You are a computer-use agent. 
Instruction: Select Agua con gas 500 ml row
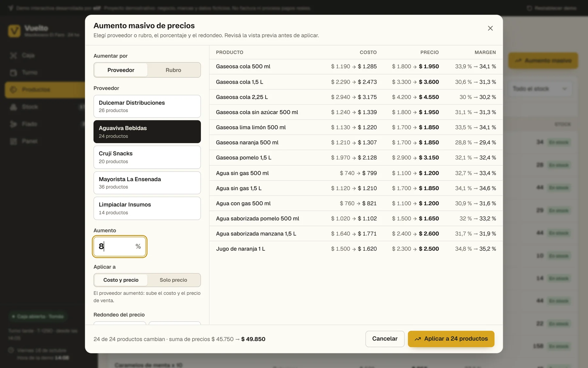tap(356, 203)
